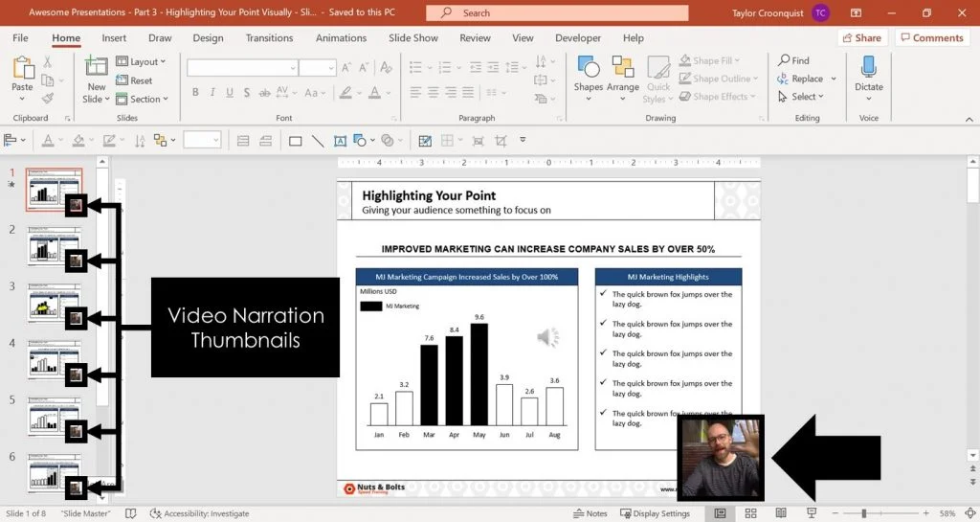Start Slide Show from status bar icon

(812, 513)
